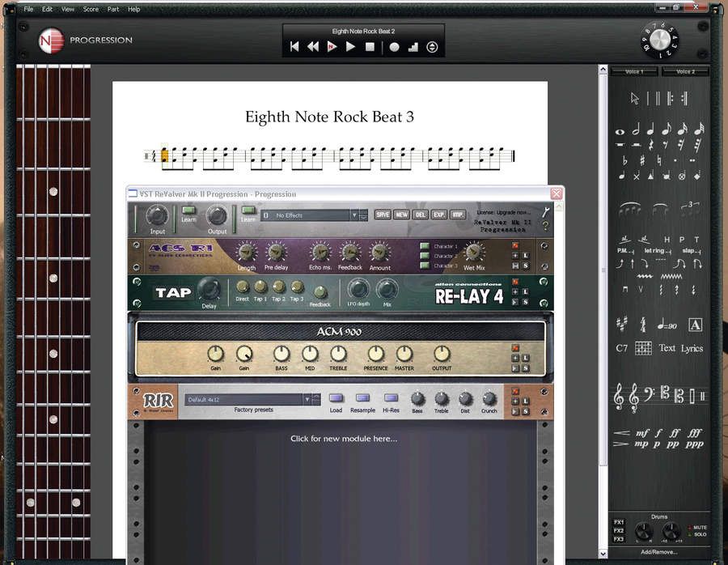Click the ReValver NEW preset button
The image size is (728, 565).
click(401, 215)
